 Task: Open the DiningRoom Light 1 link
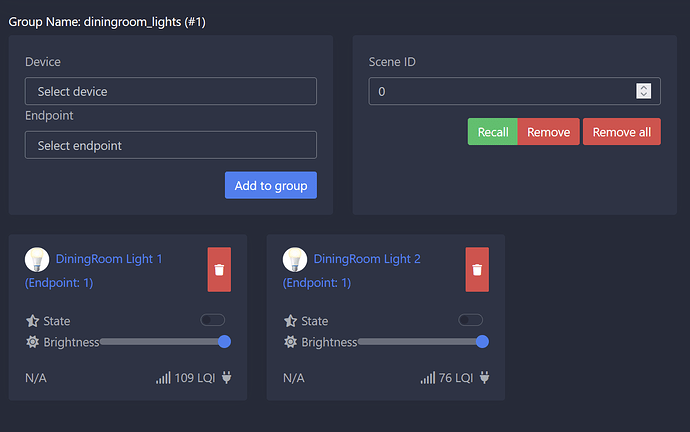click(109, 259)
